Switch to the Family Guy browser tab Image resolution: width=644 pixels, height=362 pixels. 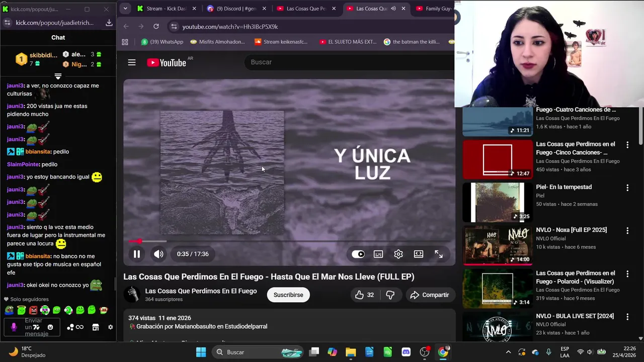433,9
